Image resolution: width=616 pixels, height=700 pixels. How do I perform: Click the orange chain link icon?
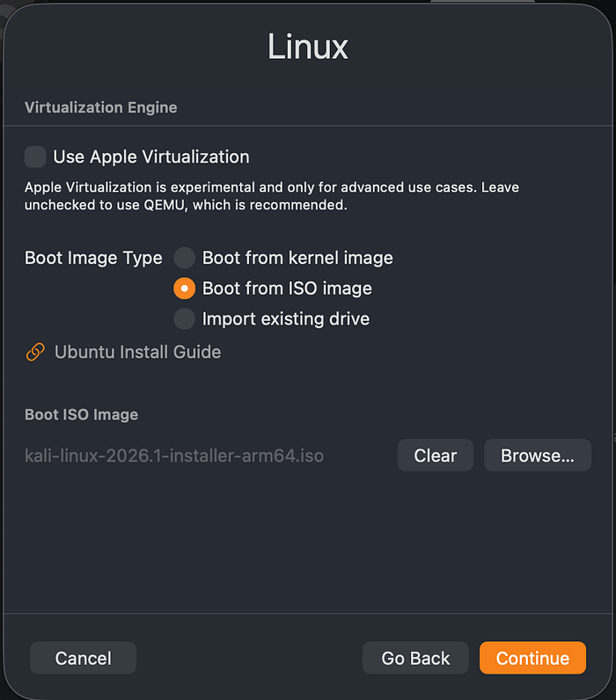pyautogui.click(x=35, y=352)
